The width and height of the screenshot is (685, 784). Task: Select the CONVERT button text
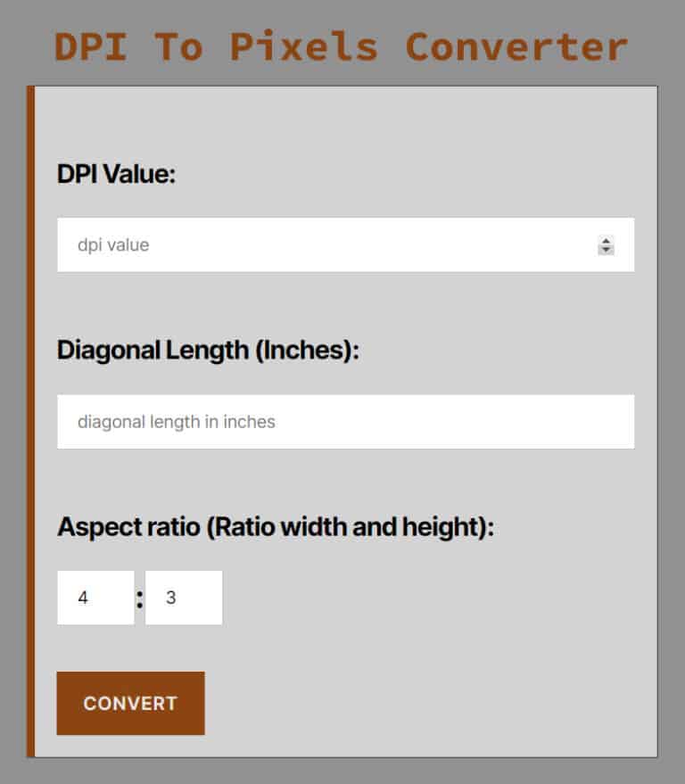tap(130, 704)
